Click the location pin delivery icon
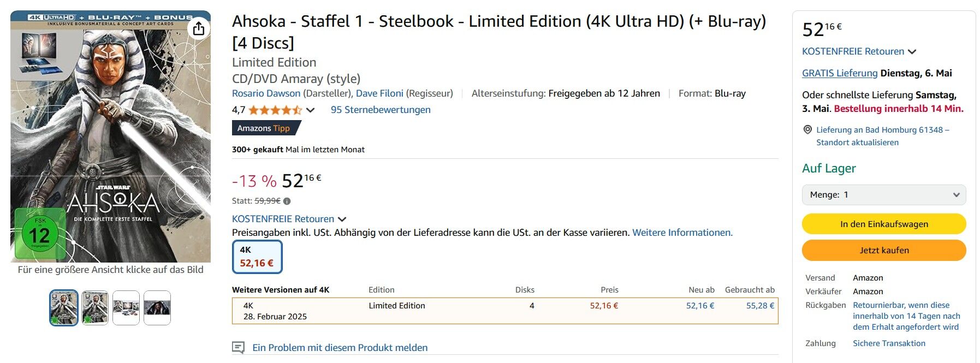This screenshot has width=980, height=363. pyautogui.click(x=807, y=129)
